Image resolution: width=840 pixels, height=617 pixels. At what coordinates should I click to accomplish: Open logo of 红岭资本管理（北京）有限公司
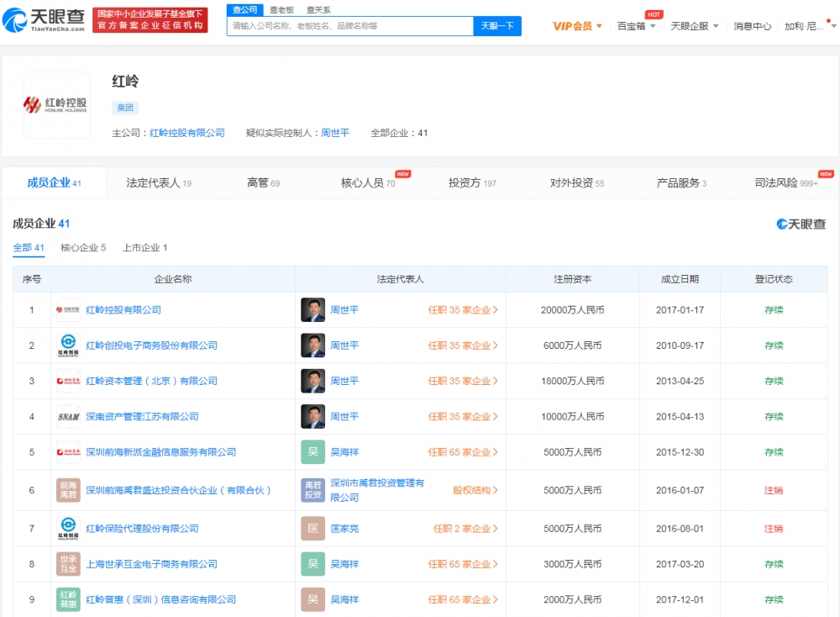[x=68, y=381]
